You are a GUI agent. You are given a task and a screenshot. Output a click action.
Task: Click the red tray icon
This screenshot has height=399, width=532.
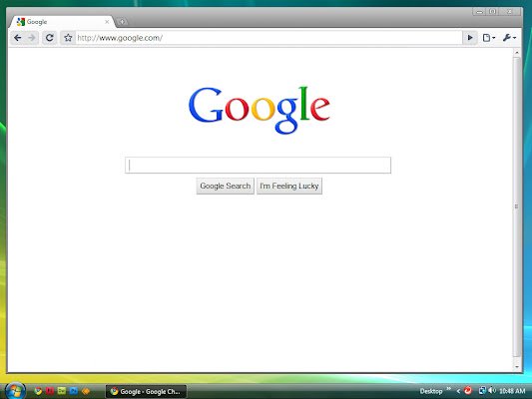[468, 391]
